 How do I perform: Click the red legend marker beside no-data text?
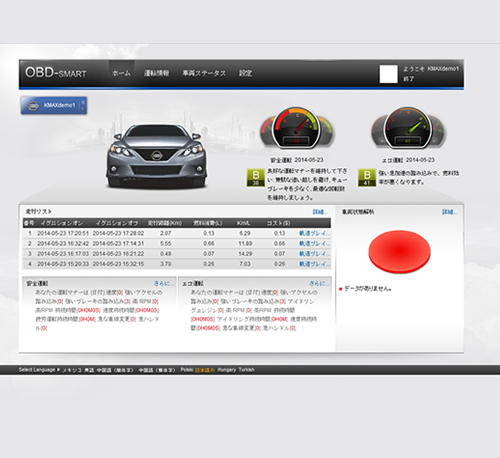340,289
